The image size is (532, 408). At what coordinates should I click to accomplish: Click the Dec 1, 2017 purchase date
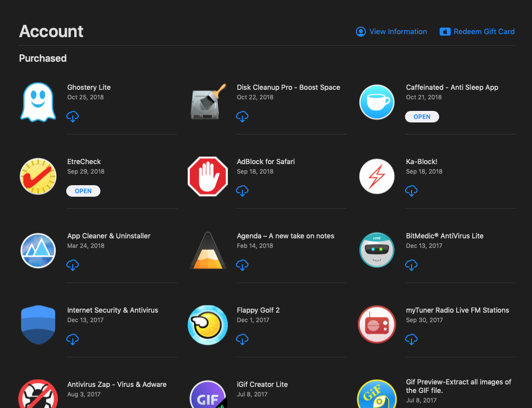click(x=253, y=320)
